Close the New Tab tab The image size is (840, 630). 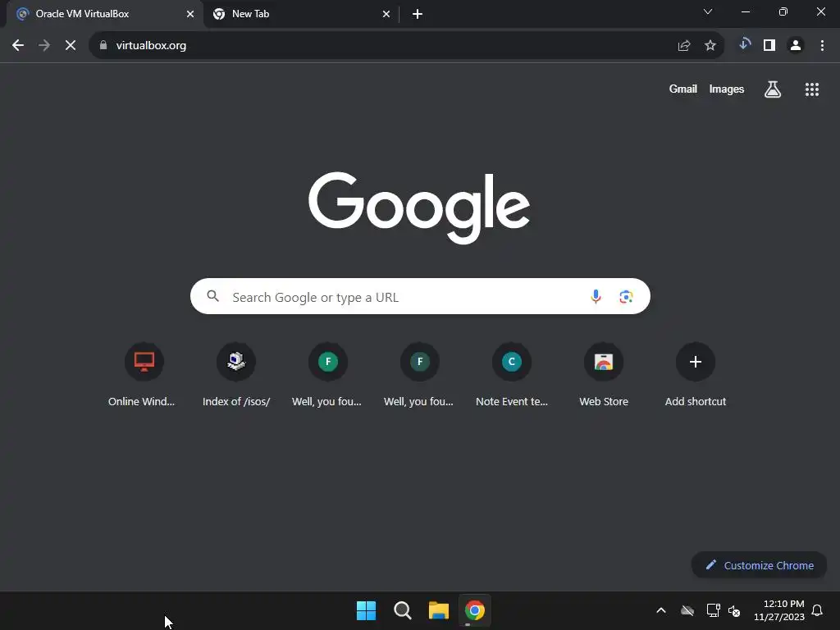click(386, 14)
